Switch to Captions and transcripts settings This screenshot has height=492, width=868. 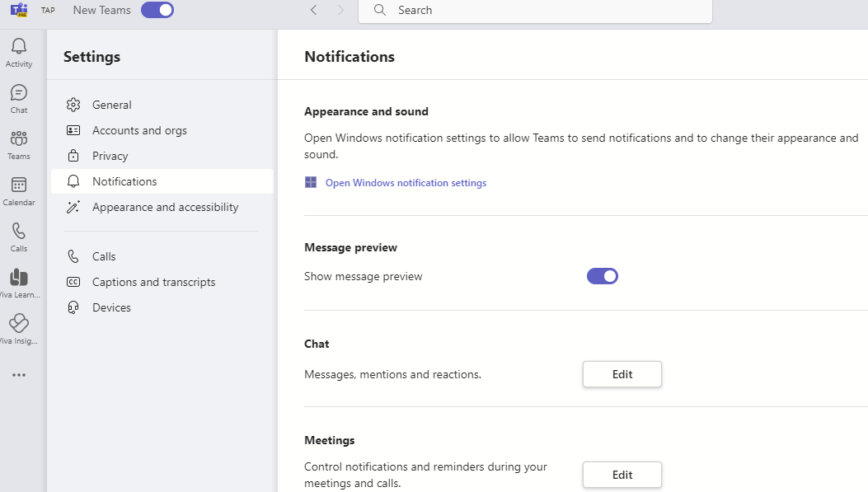click(153, 283)
